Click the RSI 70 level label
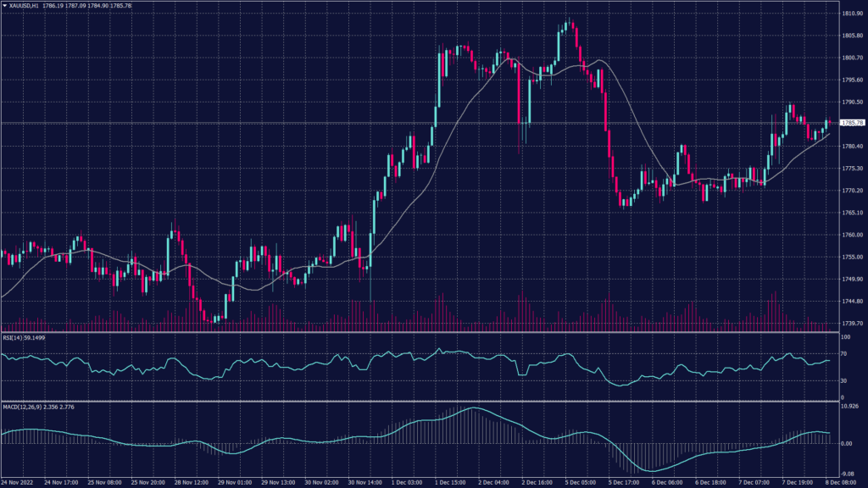Image resolution: width=868 pixels, height=488 pixels. (x=843, y=352)
